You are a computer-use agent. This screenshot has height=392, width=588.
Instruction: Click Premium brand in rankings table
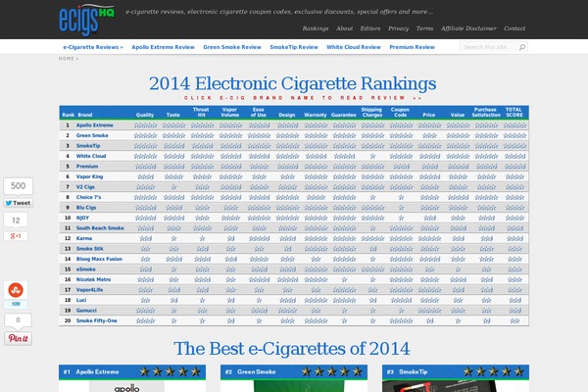tap(87, 167)
